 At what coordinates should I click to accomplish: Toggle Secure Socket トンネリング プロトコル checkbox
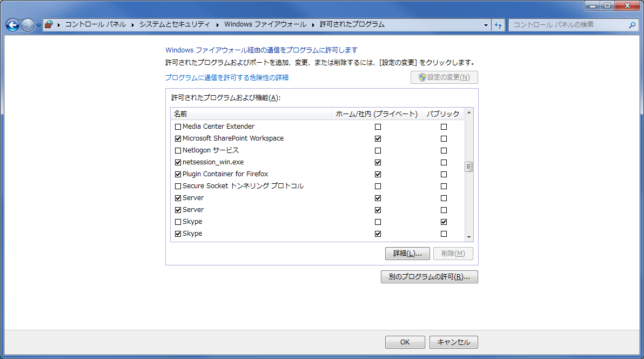(x=178, y=187)
